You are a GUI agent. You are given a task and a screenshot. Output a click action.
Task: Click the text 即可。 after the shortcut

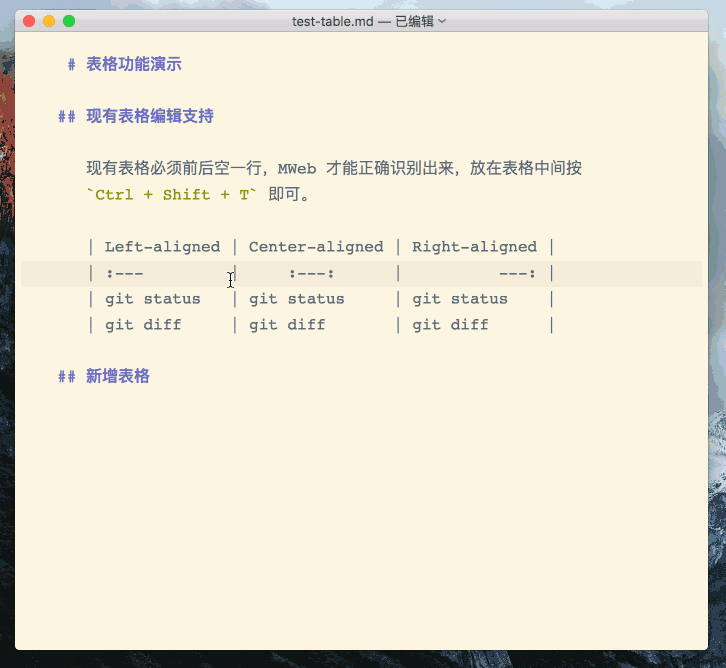pyautogui.click(x=288, y=194)
